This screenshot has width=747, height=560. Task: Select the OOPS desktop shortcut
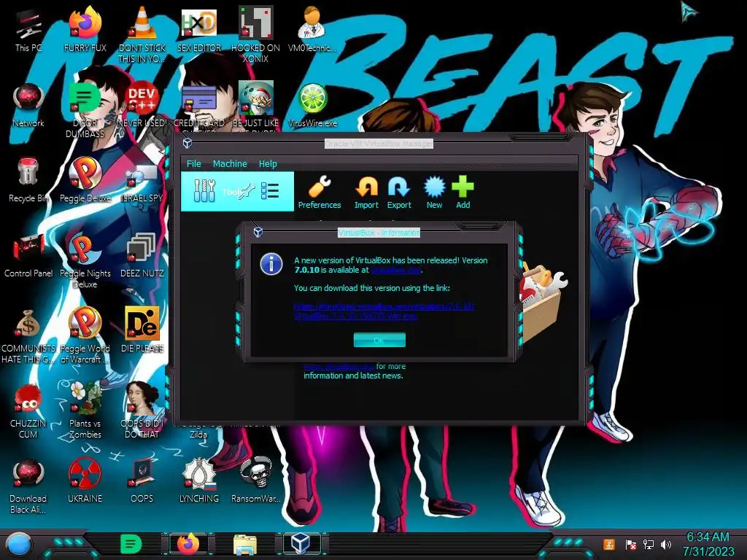pos(142,481)
